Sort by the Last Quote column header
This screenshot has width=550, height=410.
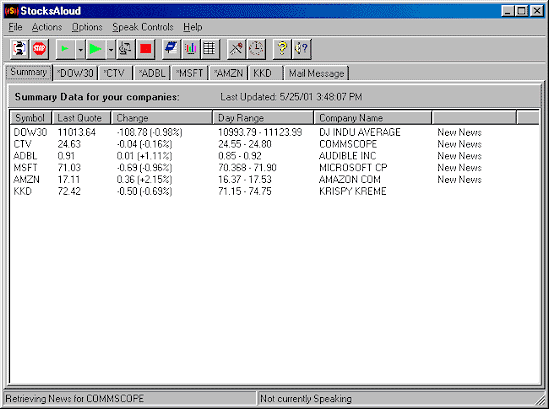pyautogui.click(x=81, y=118)
